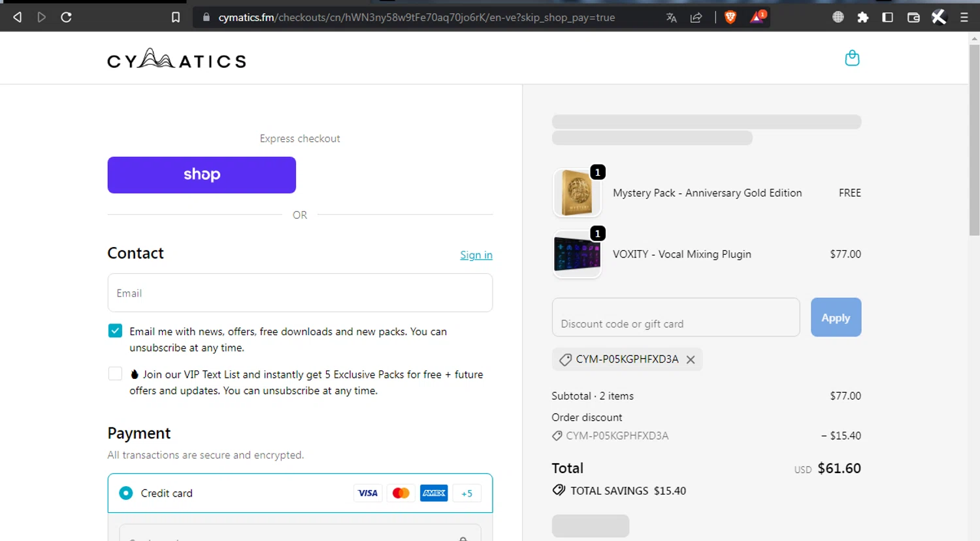The height and width of the screenshot is (541, 980).
Task: Focus the Discount code or gift card field
Action: (x=676, y=318)
